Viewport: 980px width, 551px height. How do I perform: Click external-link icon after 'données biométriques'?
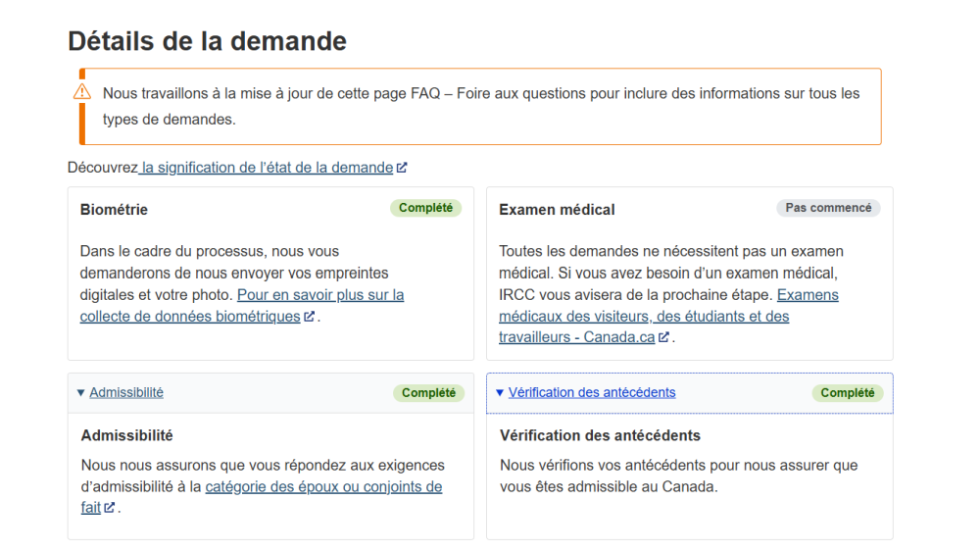[x=310, y=317]
